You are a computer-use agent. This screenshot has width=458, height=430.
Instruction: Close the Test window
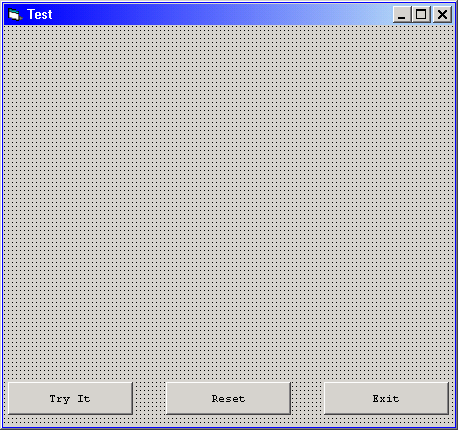(x=442, y=15)
